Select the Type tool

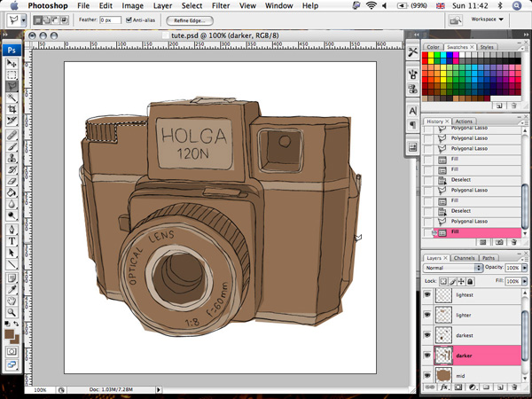(12, 241)
